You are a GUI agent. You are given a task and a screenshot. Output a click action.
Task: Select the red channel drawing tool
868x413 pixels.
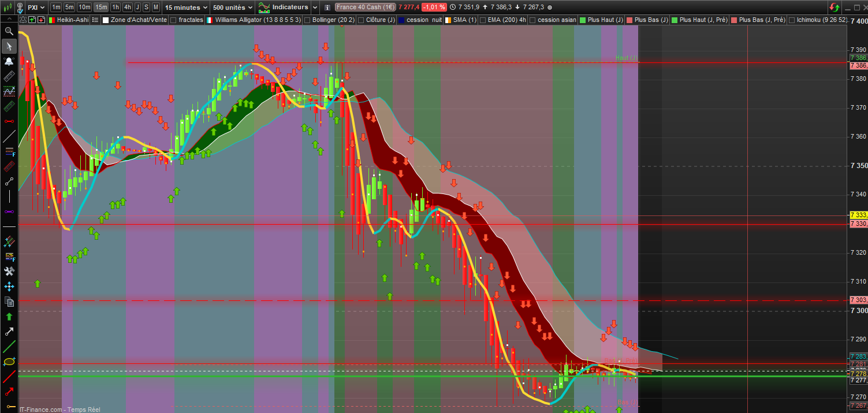coord(9,166)
